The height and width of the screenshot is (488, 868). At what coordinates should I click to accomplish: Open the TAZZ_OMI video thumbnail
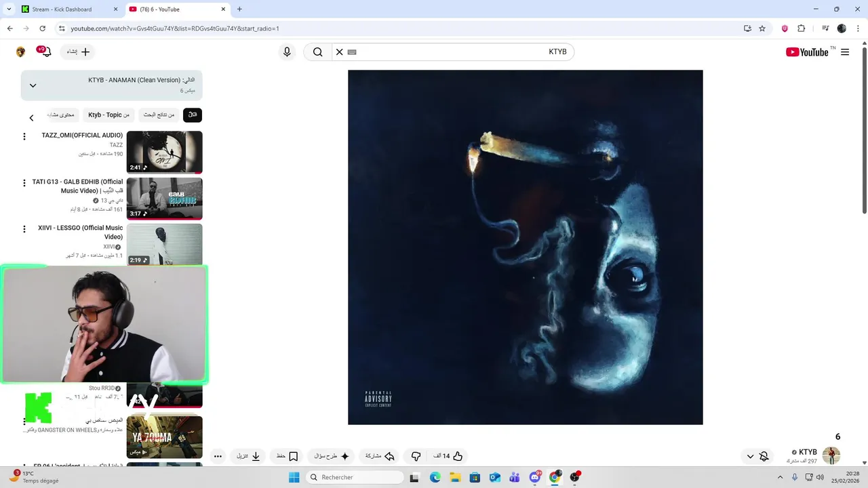(164, 152)
